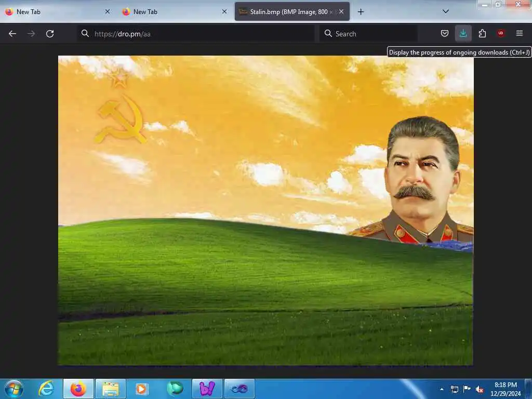
Task: Save page to Pocket
Action: tap(445, 33)
